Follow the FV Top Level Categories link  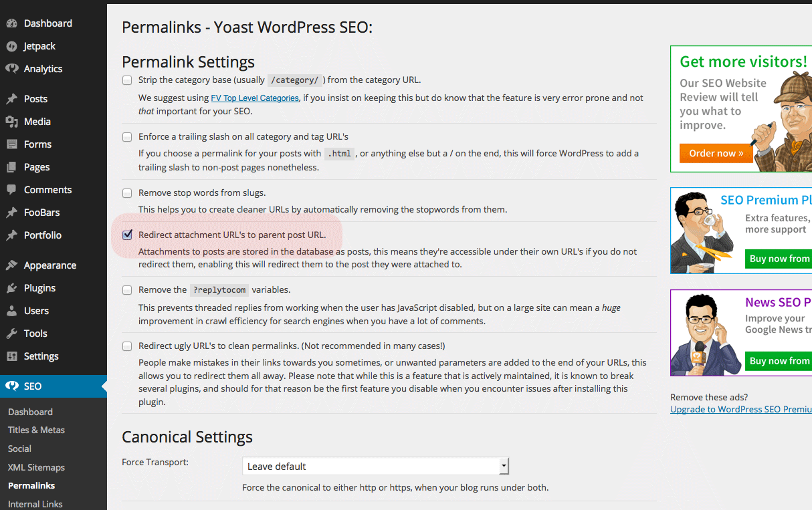point(255,98)
